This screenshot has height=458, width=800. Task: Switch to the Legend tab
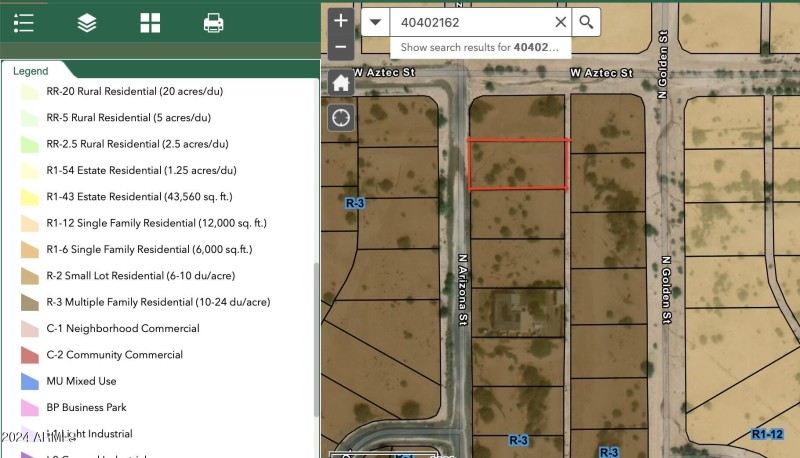point(31,72)
